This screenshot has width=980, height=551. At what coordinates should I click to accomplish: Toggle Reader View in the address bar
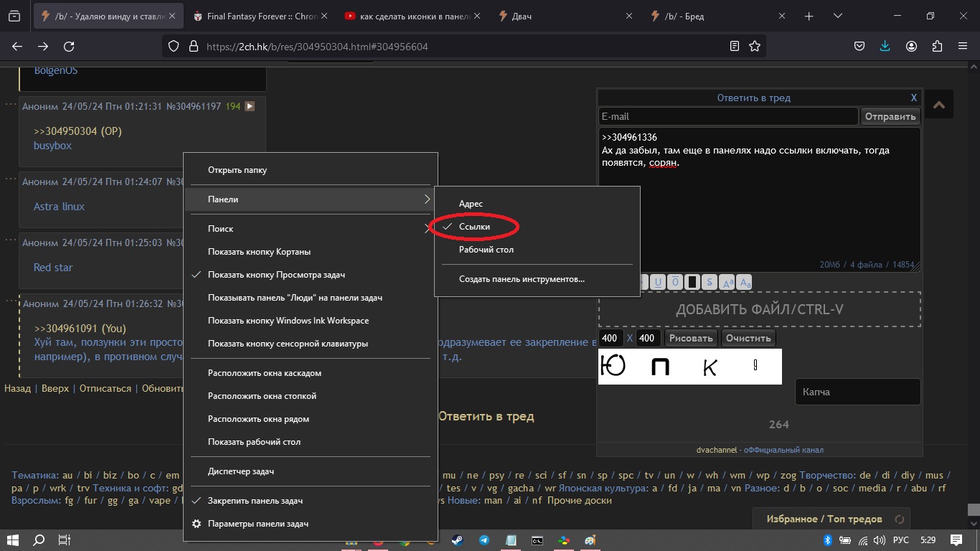click(734, 46)
